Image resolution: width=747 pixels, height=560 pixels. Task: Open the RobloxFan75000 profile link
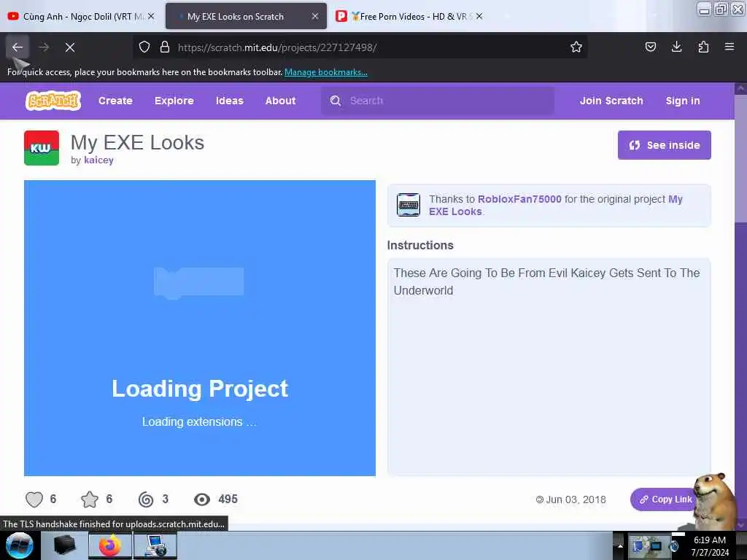519,199
